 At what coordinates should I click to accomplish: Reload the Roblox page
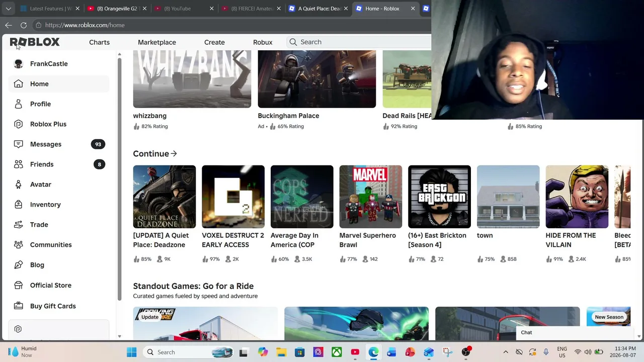tap(24, 25)
